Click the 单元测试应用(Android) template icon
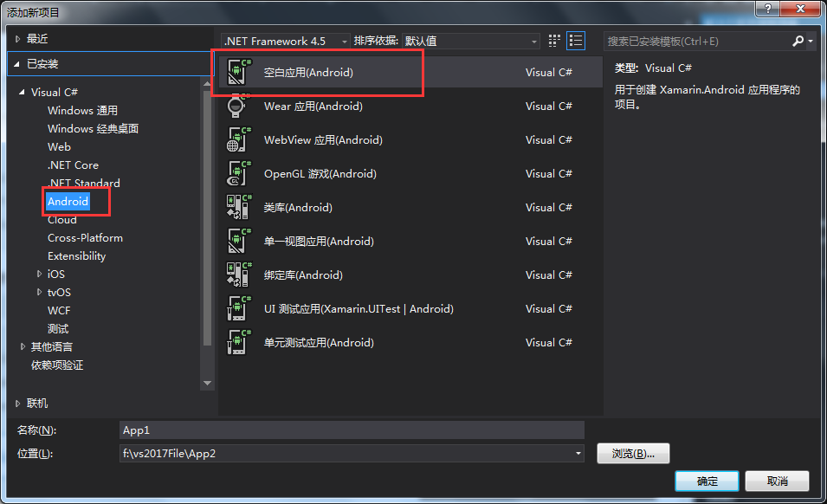 (238, 342)
